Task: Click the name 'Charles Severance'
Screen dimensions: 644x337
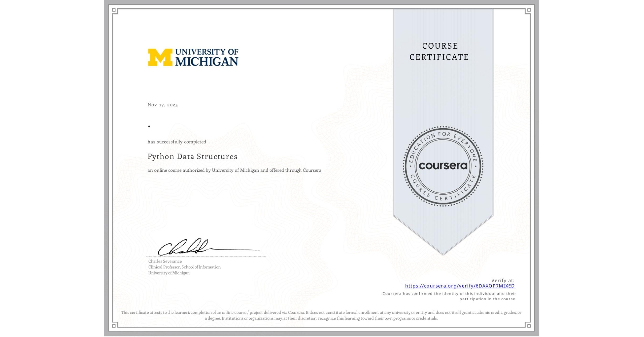Action: click(165, 261)
